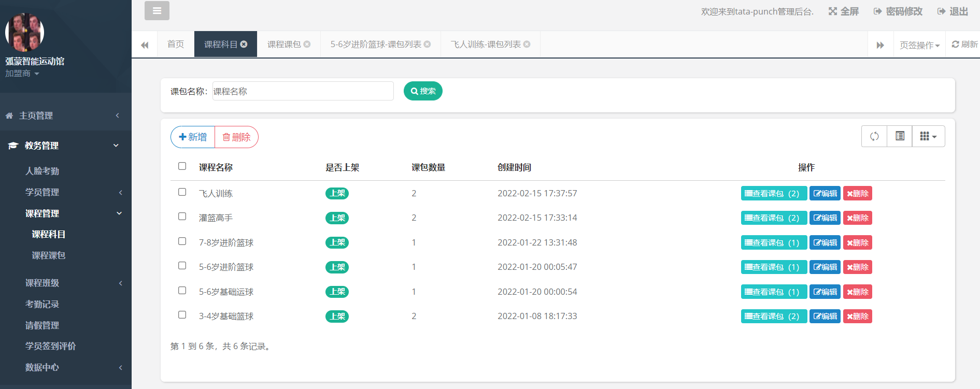Close the 飞人训练-课包列表 tab
The height and width of the screenshot is (389, 980).
(x=527, y=45)
